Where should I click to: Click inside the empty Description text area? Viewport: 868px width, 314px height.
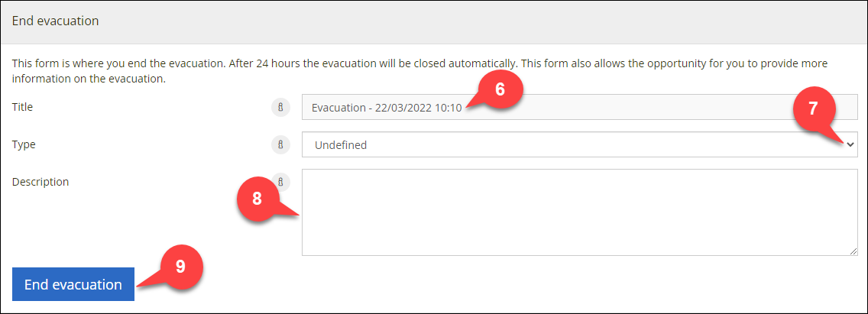(580, 212)
